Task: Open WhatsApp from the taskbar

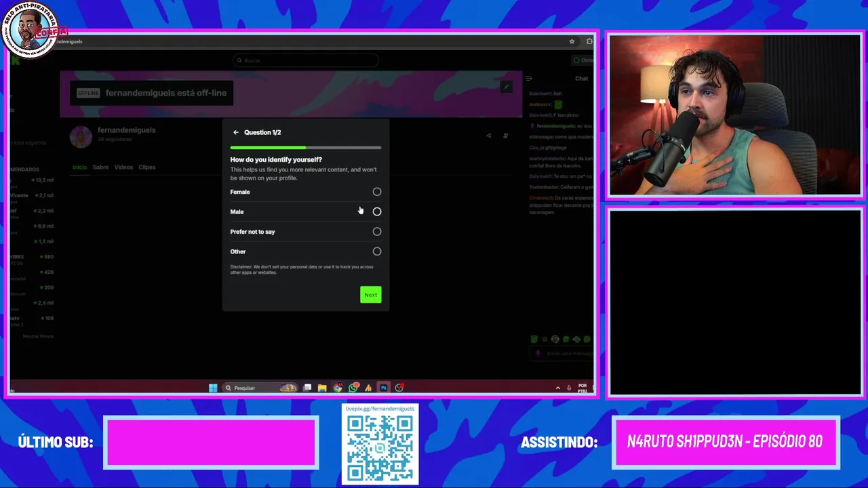Action: coord(353,388)
